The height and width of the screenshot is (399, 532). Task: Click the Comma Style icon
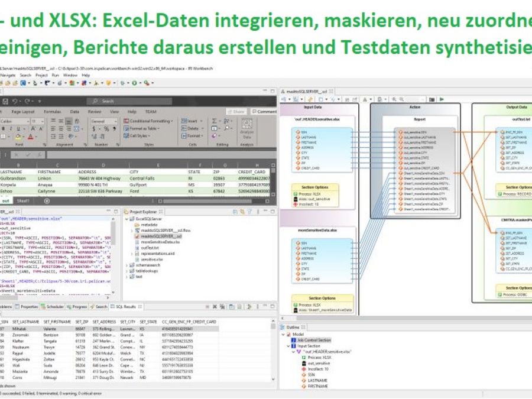click(115, 129)
